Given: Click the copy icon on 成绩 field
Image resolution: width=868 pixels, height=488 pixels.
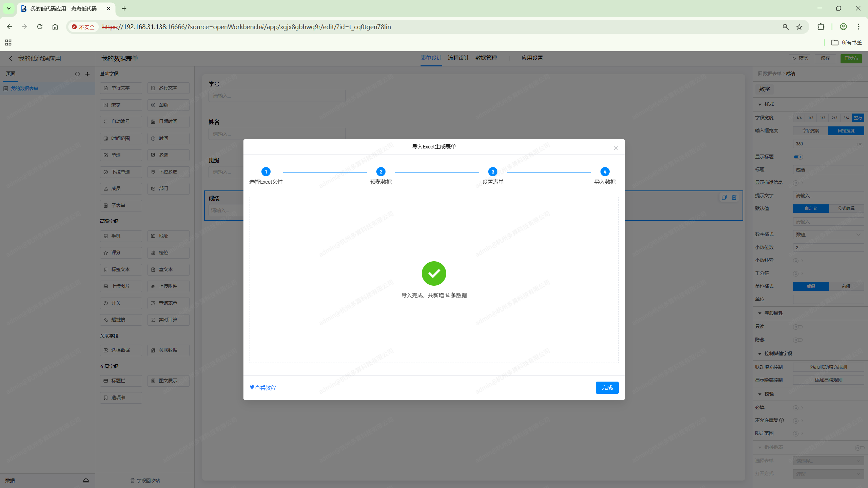Looking at the screenshot, I should pos(724,197).
